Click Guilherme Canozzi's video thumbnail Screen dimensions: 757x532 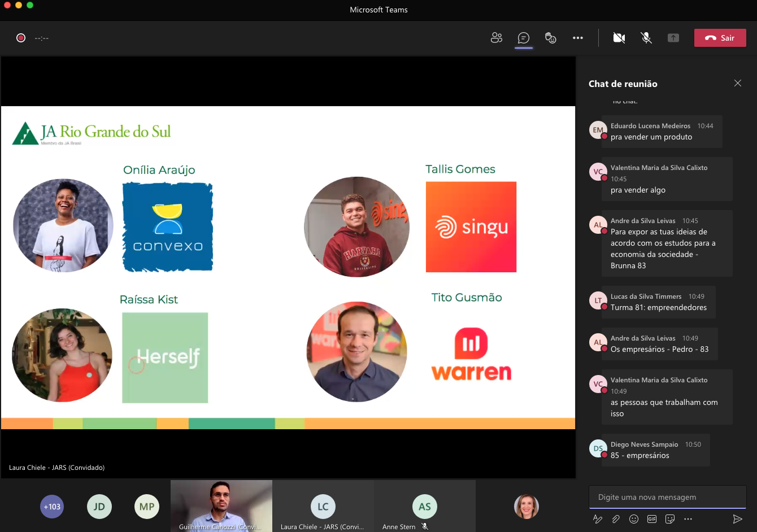coord(221,506)
